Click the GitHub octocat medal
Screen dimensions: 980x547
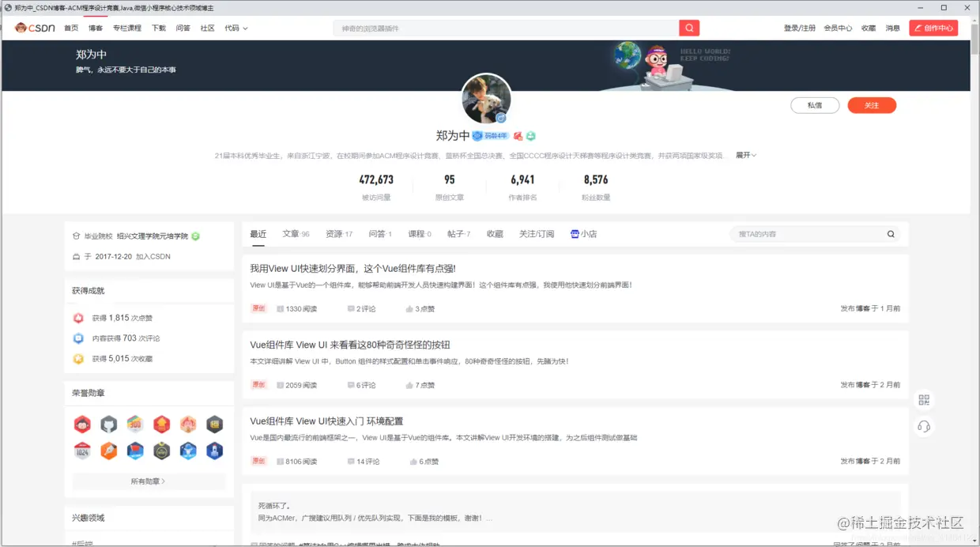(109, 424)
